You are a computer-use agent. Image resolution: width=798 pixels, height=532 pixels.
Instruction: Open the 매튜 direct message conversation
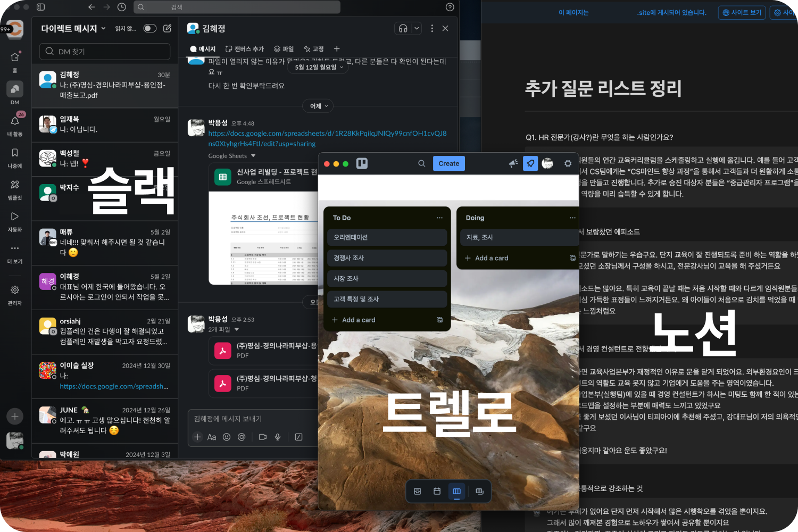(105, 243)
